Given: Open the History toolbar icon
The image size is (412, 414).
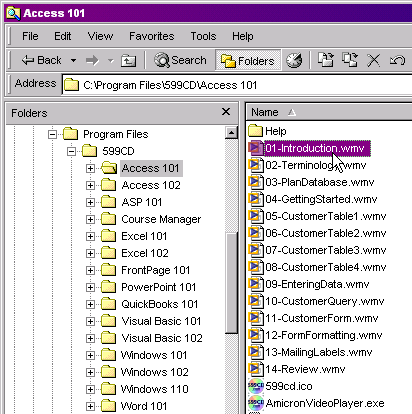Looking at the screenshot, I should tap(294, 60).
